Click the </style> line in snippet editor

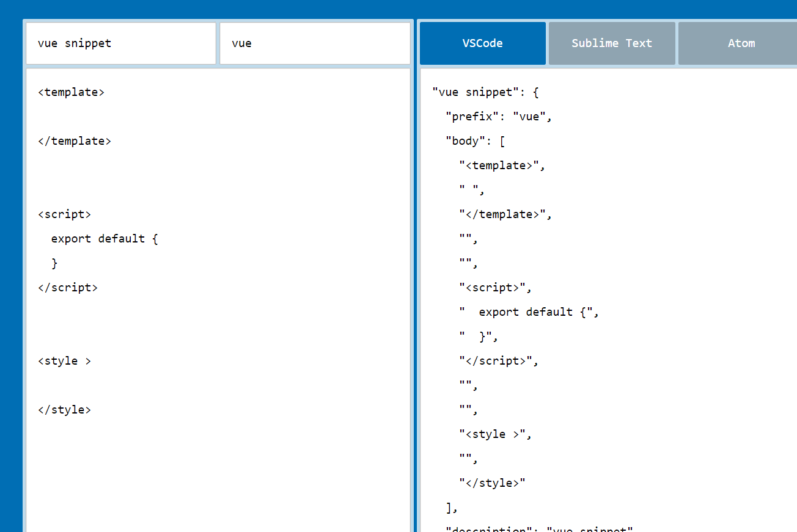(65, 410)
